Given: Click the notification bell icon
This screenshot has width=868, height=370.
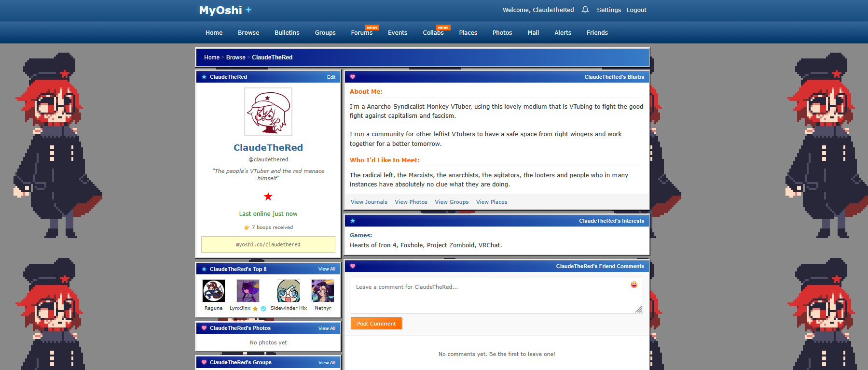Looking at the screenshot, I should point(585,10).
